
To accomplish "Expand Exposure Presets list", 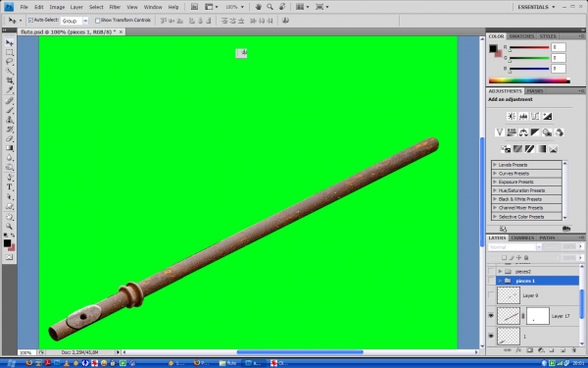I will coord(495,183).
